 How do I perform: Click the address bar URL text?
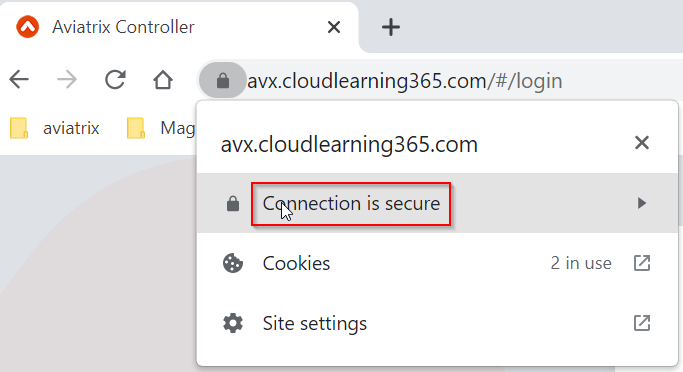[x=405, y=81]
